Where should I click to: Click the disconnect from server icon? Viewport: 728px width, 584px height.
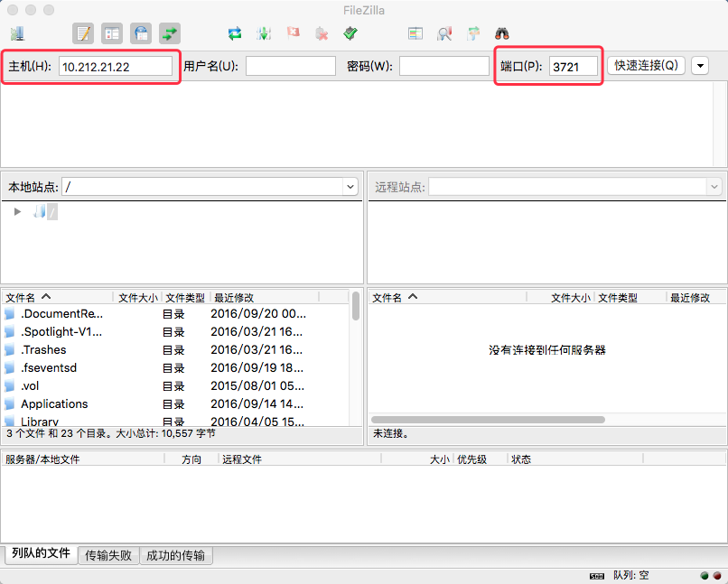322,33
